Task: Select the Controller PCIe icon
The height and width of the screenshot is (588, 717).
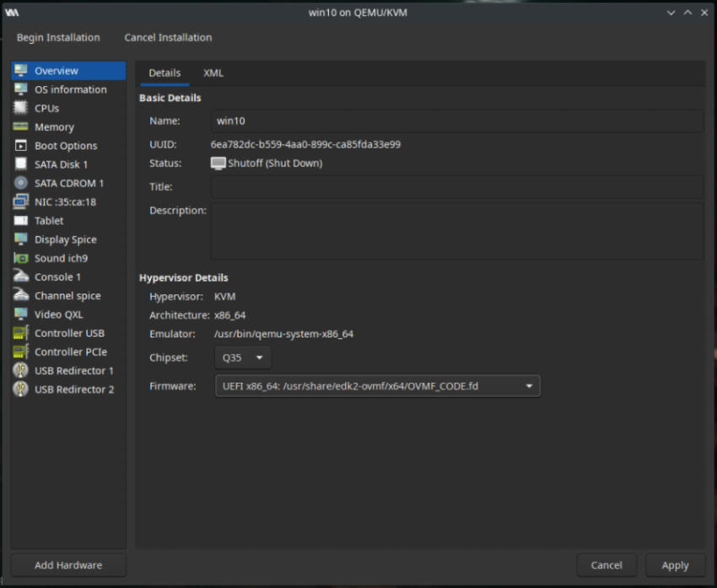Action: point(20,352)
